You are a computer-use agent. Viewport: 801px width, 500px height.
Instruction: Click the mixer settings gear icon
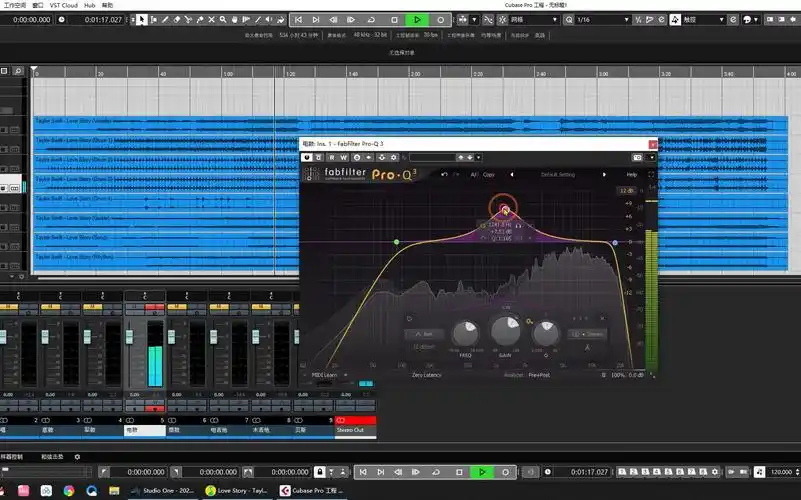point(77,457)
